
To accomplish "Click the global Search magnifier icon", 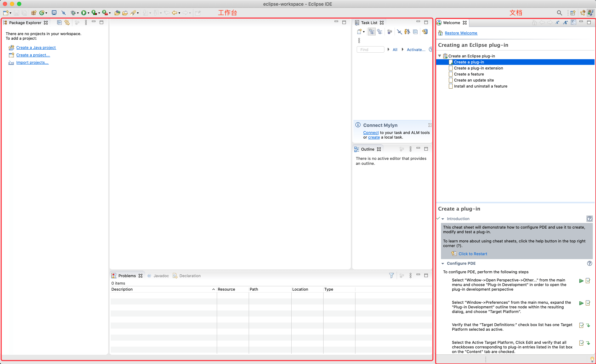I will [x=559, y=13].
